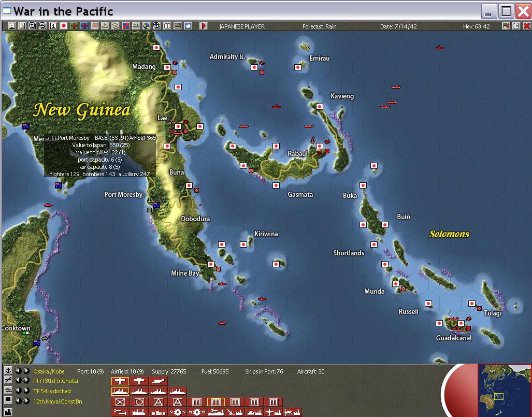Click the red play end-turn arrow
Image resolution: width=532 pixels, height=417 pixels.
(204, 26)
